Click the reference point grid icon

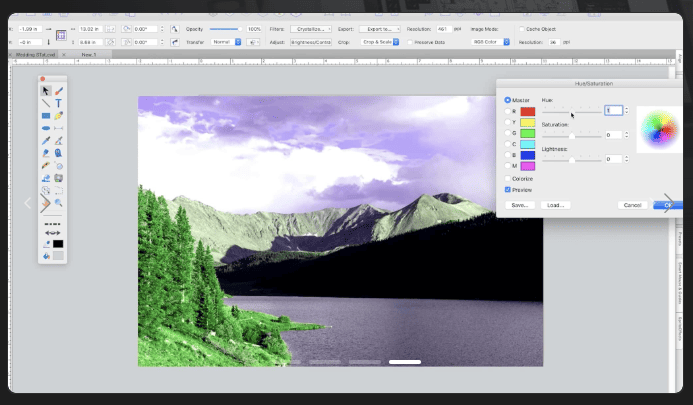click(x=61, y=35)
